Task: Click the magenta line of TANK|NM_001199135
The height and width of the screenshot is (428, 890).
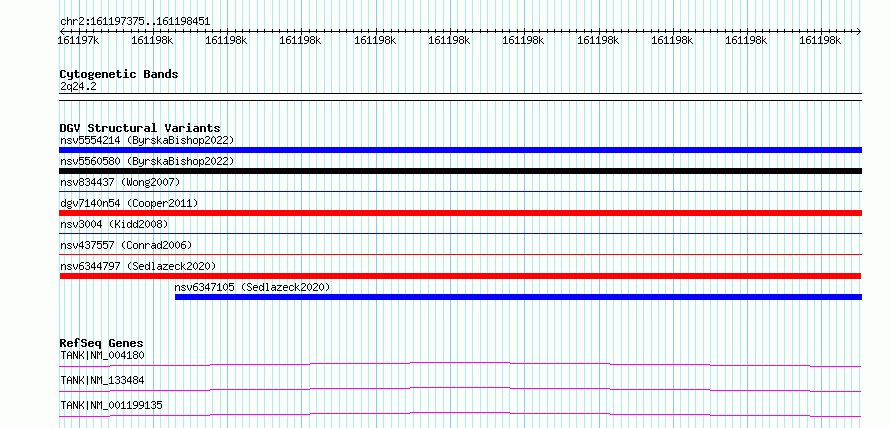Action: click(460, 414)
